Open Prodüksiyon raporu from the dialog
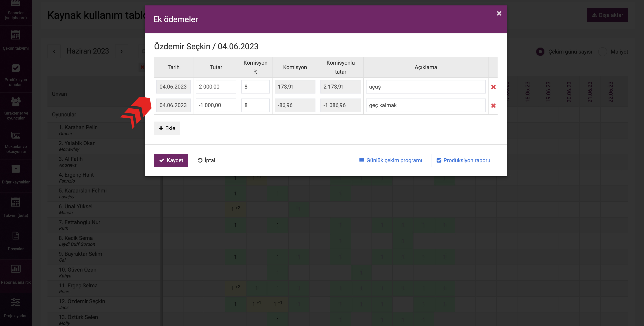This screenshot has width=644, height=326. tap(463, 160)
